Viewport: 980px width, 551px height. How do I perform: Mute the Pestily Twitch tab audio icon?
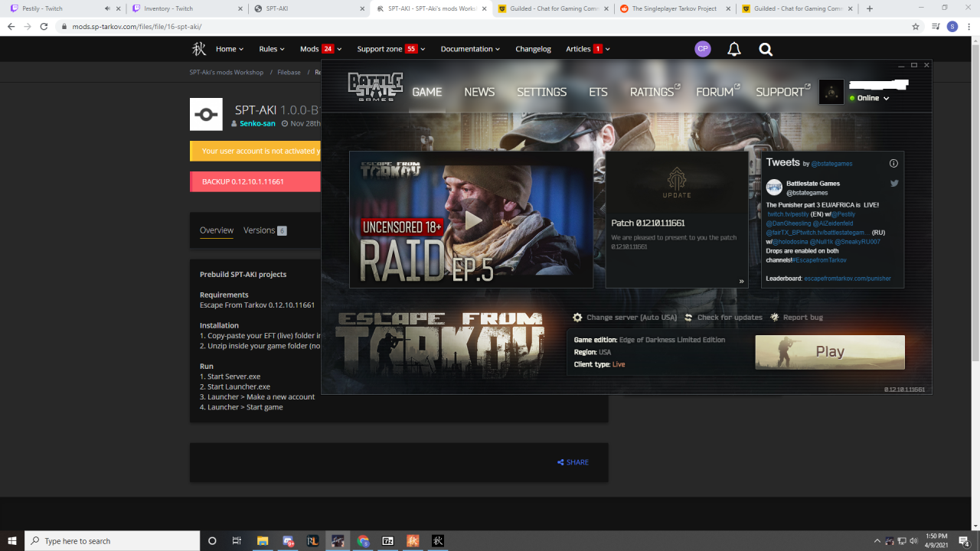106,8
